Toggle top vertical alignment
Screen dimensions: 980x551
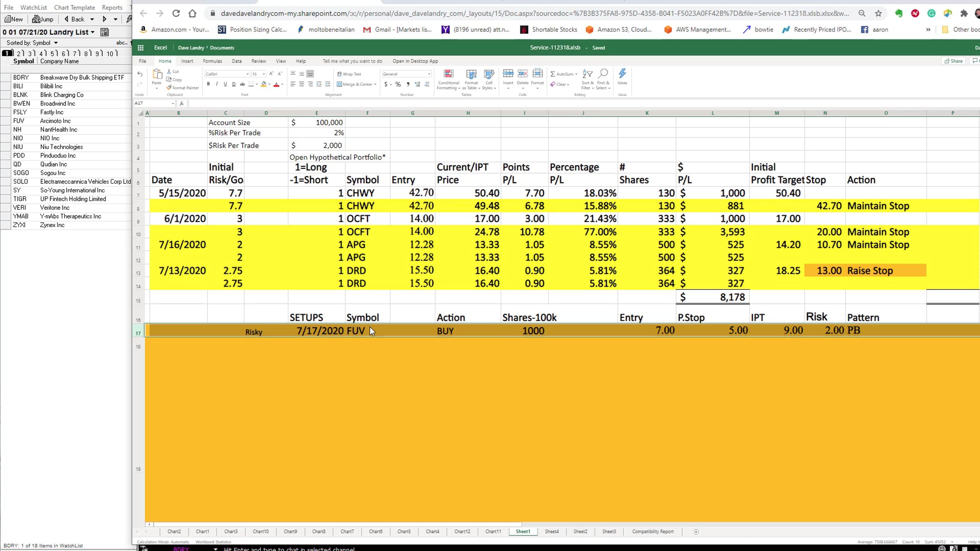(x=293, y=74)
